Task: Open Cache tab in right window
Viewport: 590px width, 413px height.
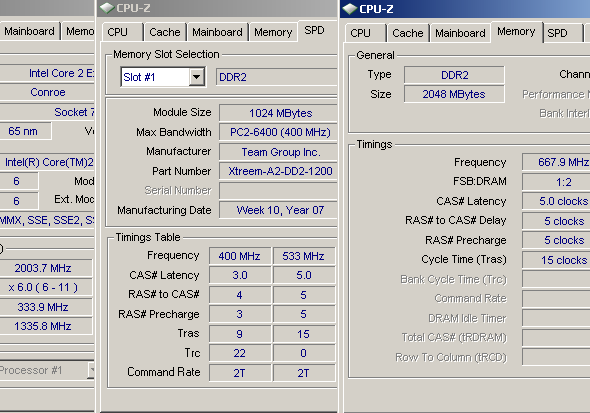Action: click(408, 33)
